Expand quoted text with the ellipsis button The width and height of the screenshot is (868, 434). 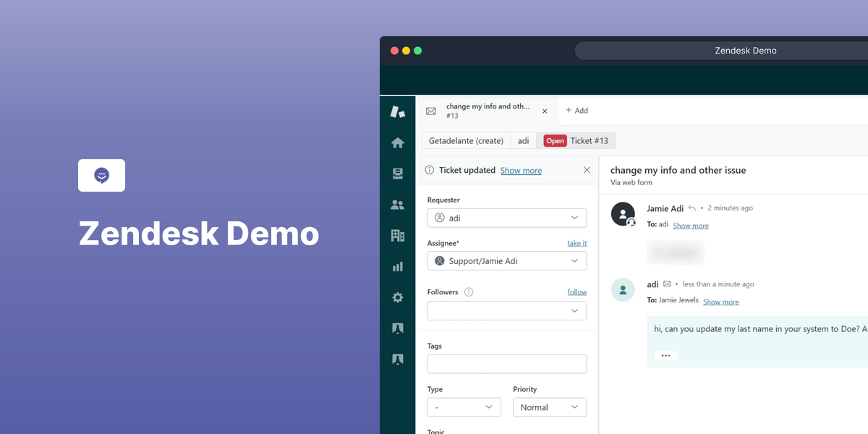[665, 355]
